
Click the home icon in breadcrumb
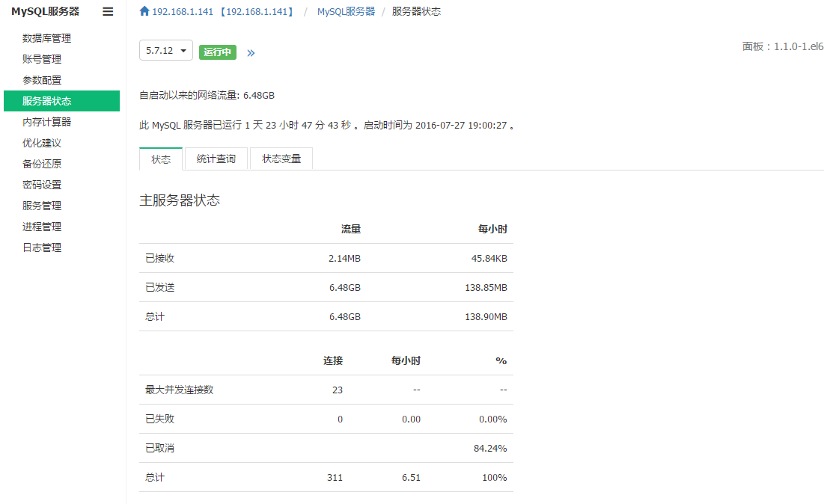144,11
